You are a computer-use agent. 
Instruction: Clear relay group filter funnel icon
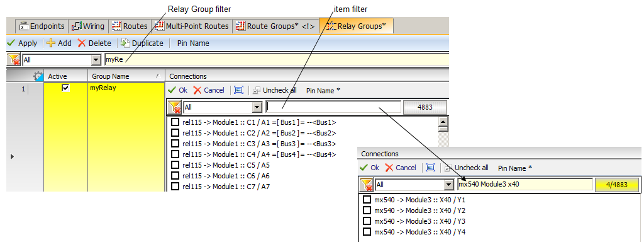point(14,60)
